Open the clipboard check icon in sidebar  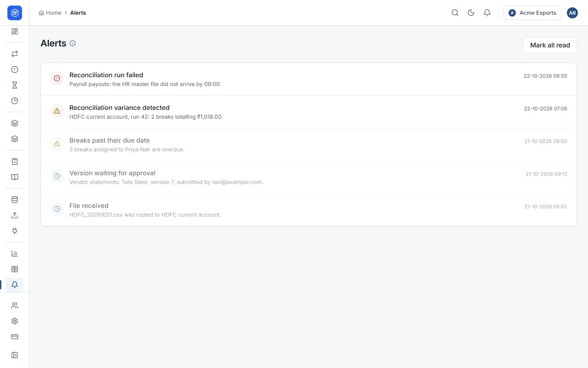point(15,161)
